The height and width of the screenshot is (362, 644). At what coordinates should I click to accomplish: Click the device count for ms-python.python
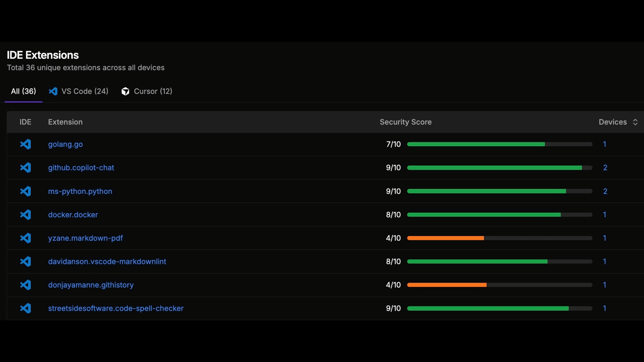605,191
